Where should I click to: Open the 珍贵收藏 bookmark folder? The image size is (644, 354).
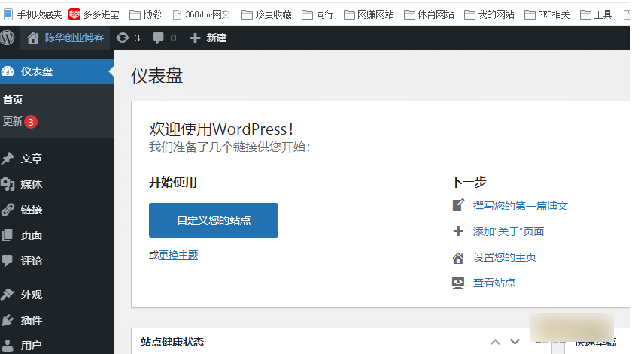(x=266, y=15)
